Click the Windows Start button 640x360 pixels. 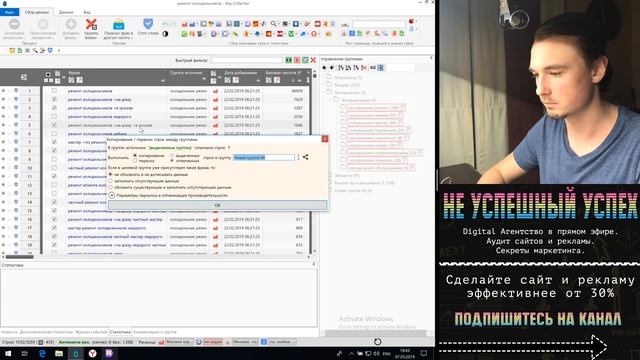(8, 353)
